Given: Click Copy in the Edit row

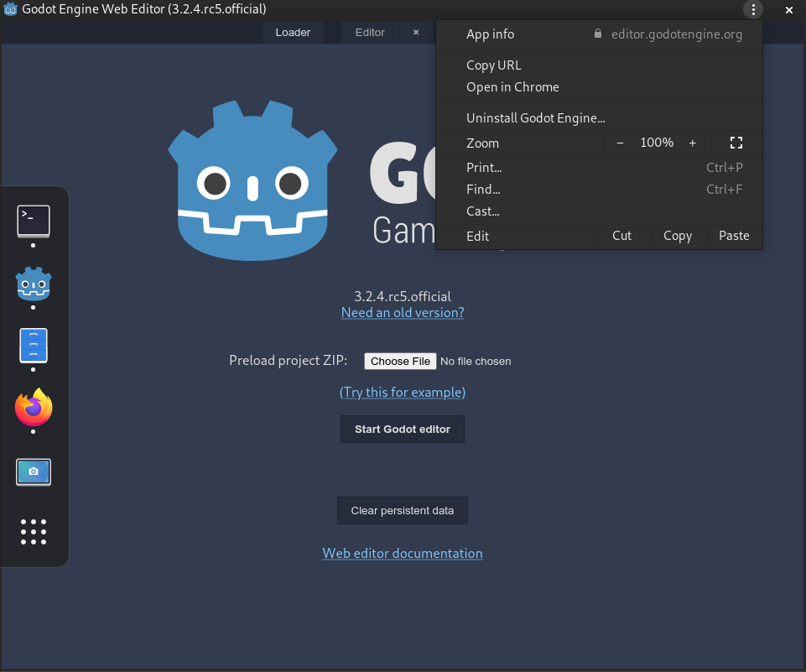Looking at the screenshot, I should [678, 236].
